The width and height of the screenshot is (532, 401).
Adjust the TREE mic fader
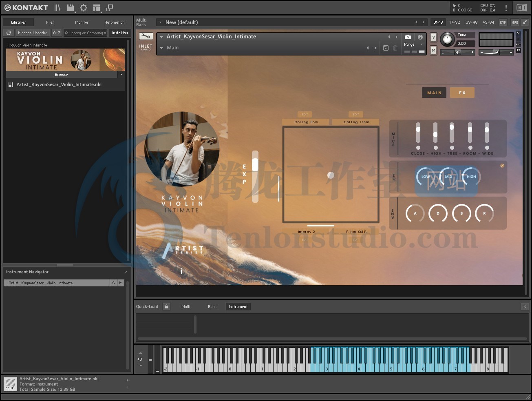(x=452, y=133)
